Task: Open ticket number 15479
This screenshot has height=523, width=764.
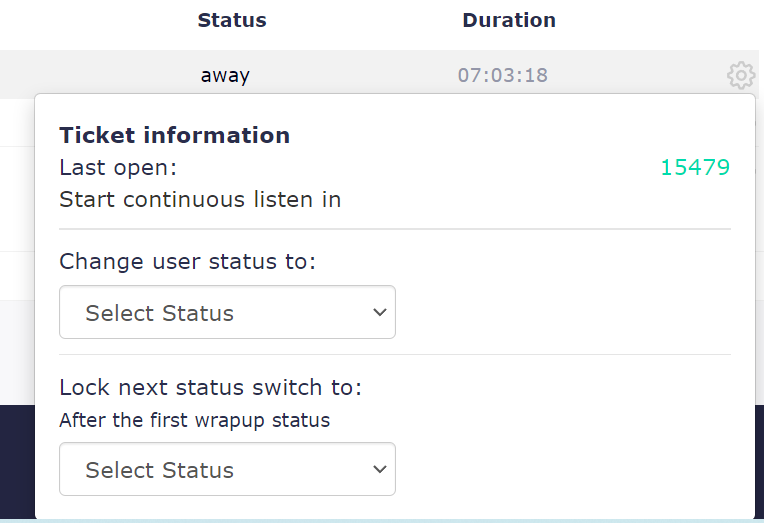Action: tap(695, 167)
